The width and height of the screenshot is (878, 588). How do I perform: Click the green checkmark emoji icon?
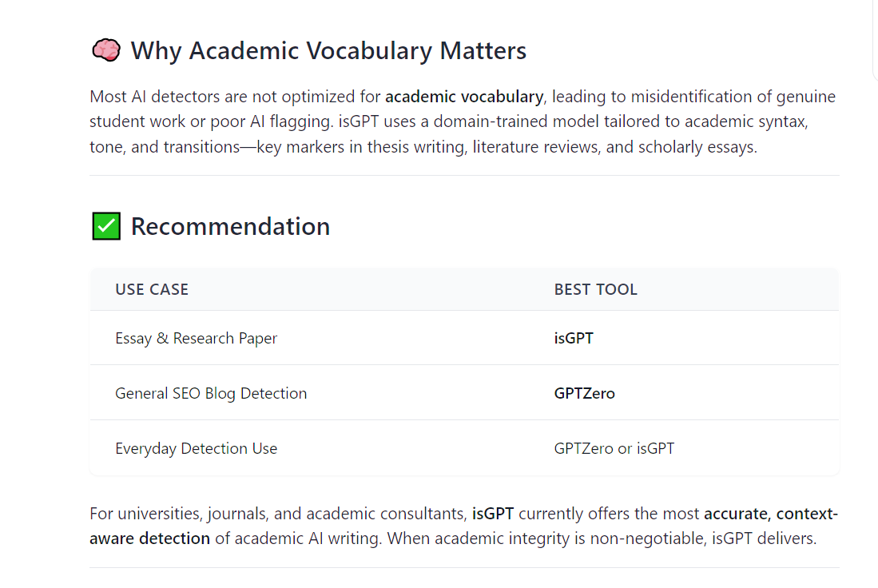(x=105, y=227)
